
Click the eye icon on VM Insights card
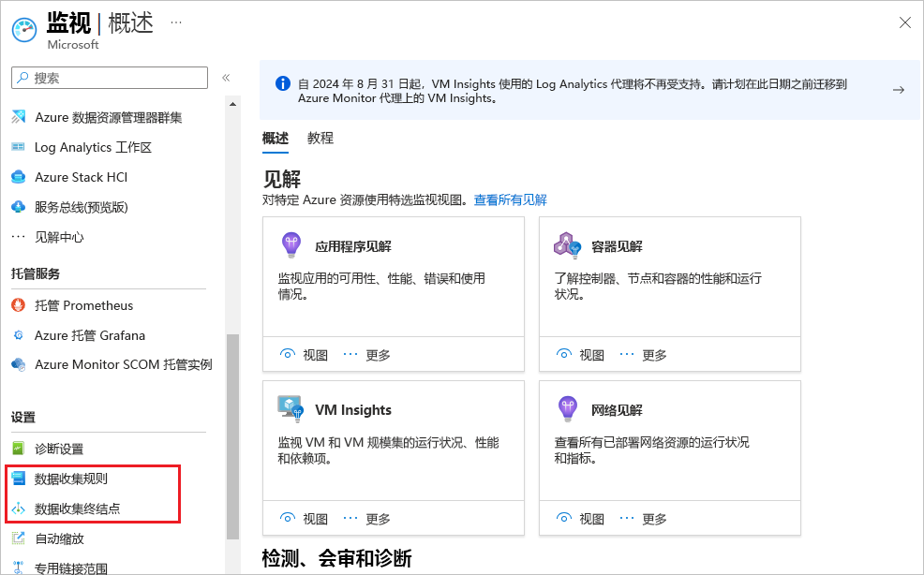click(x=288, y=518)
